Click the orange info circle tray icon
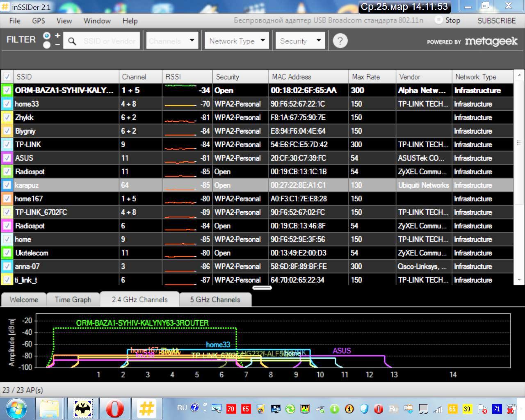 click(x=349, y=409)
